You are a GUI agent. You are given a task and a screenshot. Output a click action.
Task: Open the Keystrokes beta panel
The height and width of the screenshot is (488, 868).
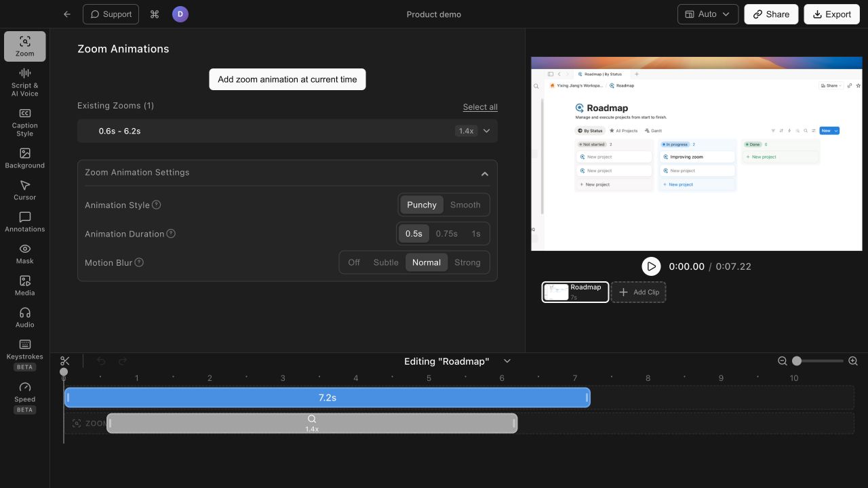24,354
